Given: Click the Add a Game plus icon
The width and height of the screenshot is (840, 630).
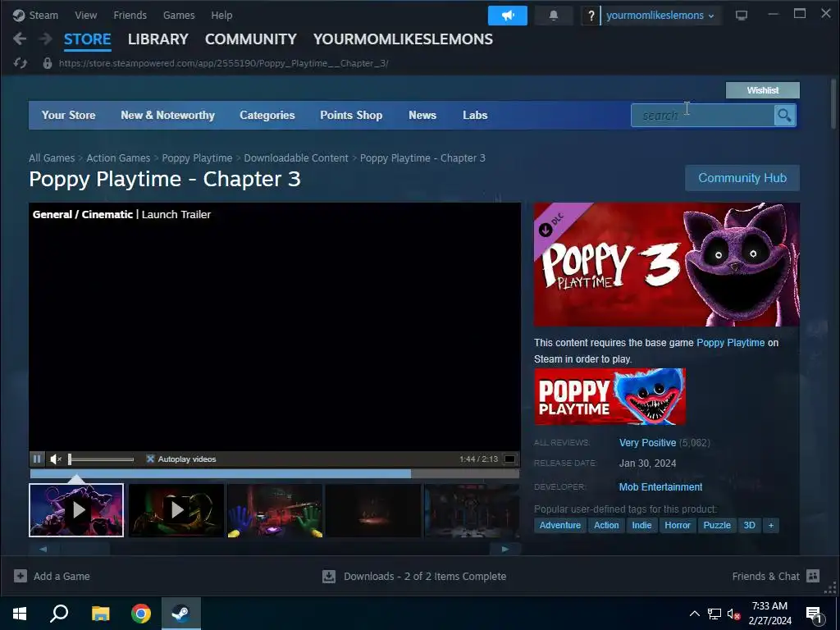Looking at the screenshot, I should click(21, 576).
